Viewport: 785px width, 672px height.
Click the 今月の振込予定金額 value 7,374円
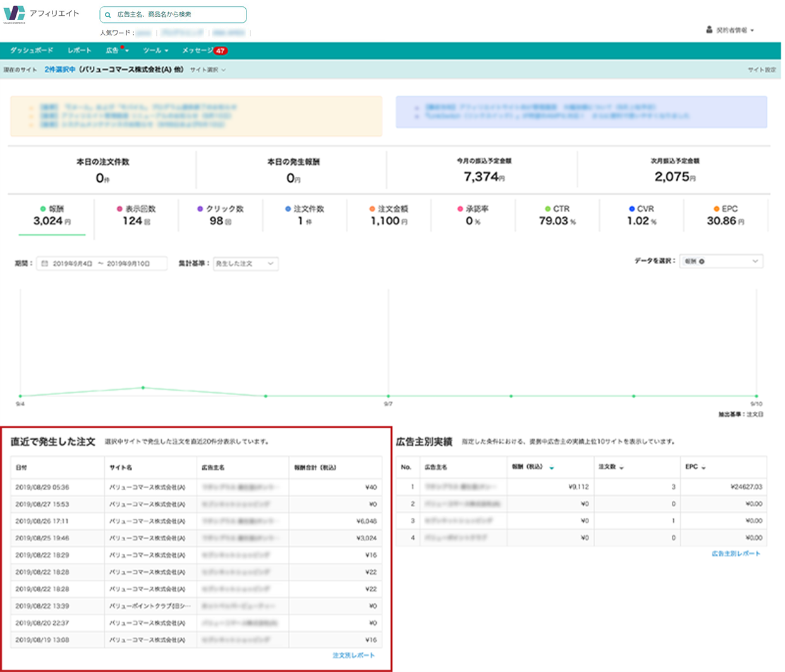click(x=484, y=177)
